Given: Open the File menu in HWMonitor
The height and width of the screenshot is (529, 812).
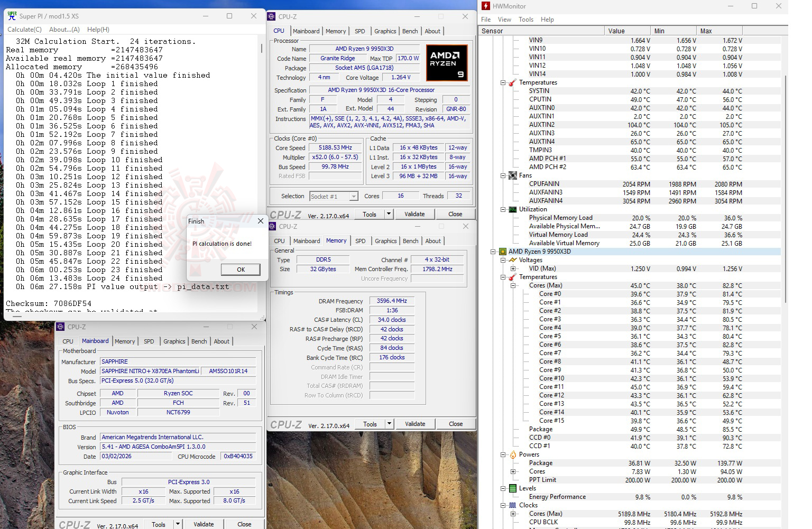Looking at the screenshot, I should coord(486,20).
